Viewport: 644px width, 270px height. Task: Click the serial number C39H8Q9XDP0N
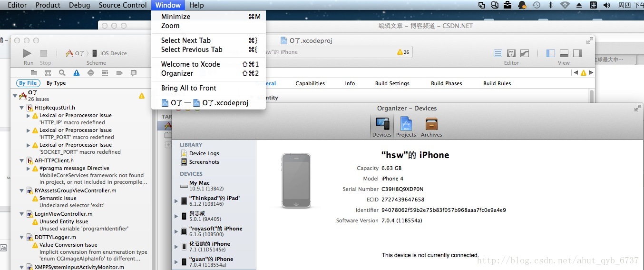pyautogui.click(x=402, y=189)
